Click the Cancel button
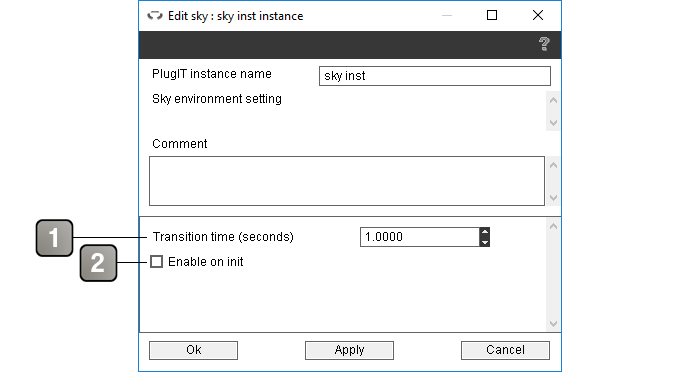This screenshot has height=372, width=700. coord(505,350)
